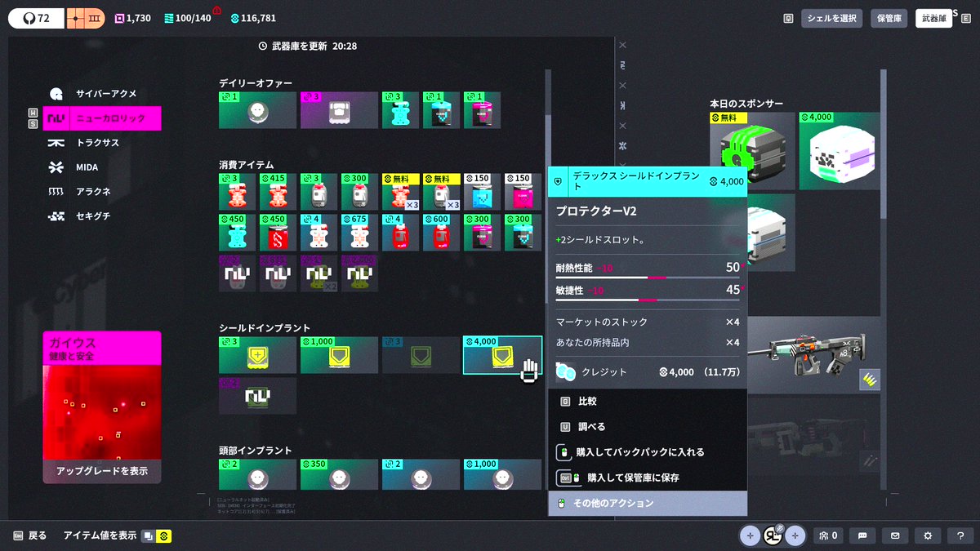
Task: Open the 保管庫 vault tab
Action: (889, 18)
